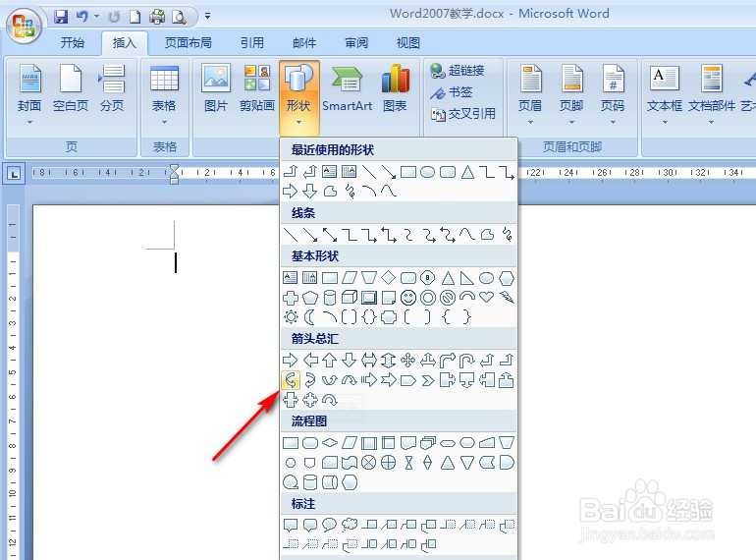756x560 pixels.
Task: Select the cube basic shape
Action: [350, 297]
